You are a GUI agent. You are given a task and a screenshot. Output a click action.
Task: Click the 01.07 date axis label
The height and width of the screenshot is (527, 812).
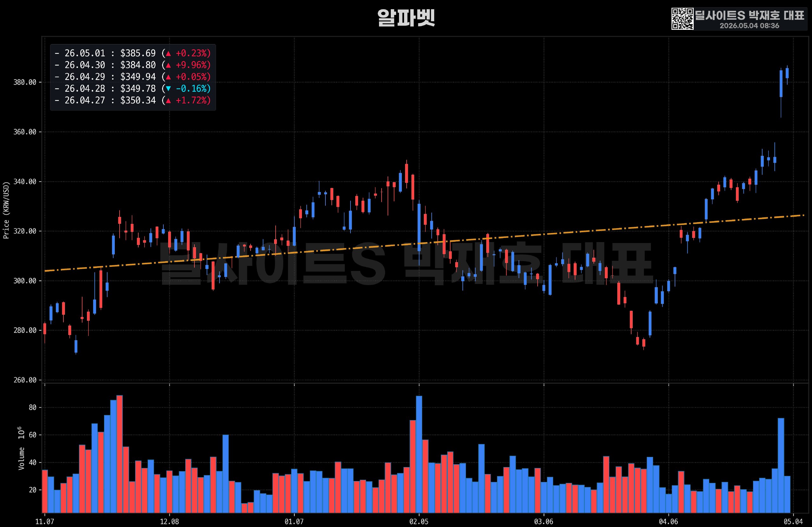coord(294,522)
